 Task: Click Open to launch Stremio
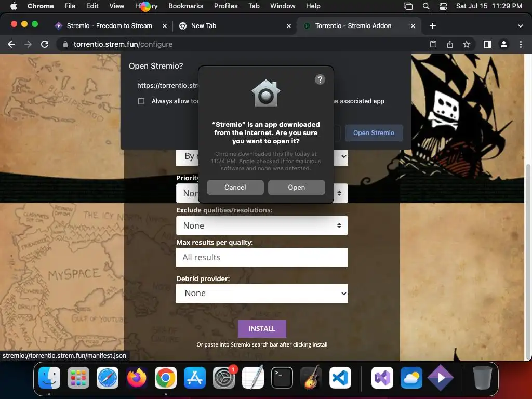[297, 187]
